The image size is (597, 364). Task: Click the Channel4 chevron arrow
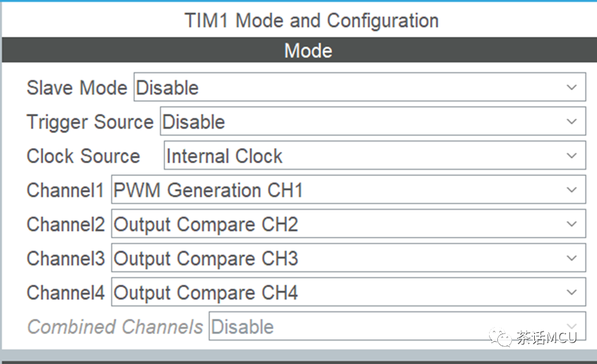pos(572,292)
